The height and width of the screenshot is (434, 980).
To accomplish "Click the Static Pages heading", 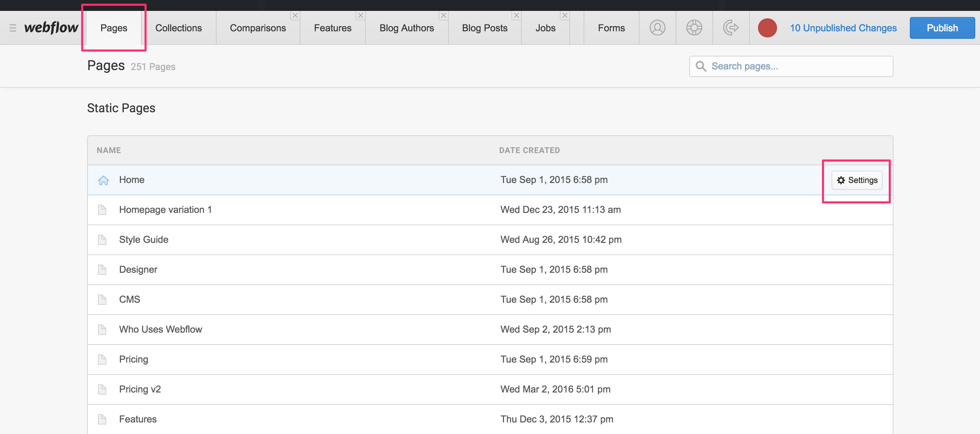I will (121, 108).
